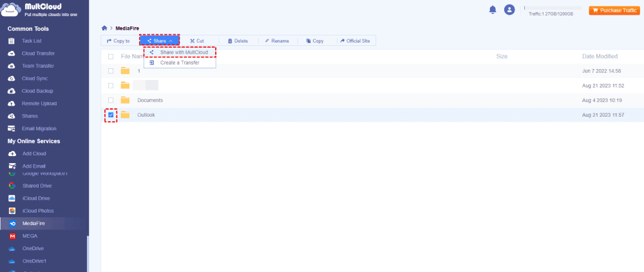644x272 pixels.
Task: Click the Cloud Transfer cloud icon
Action: (12, 53)
